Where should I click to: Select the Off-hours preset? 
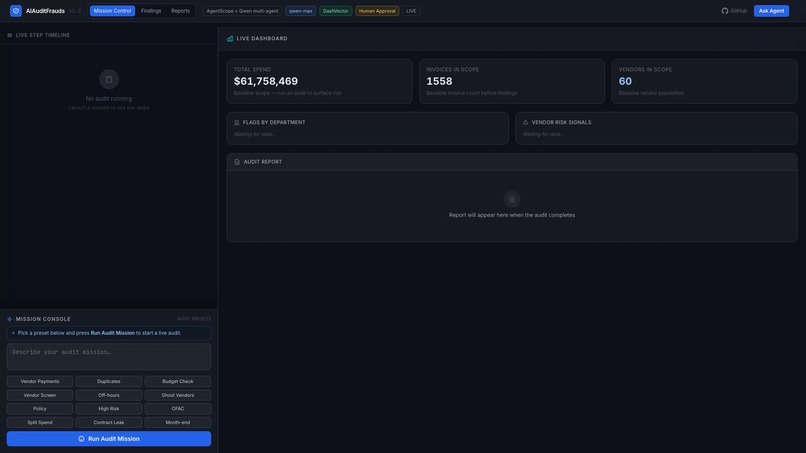pyautogui.click(x=109, y=395)
